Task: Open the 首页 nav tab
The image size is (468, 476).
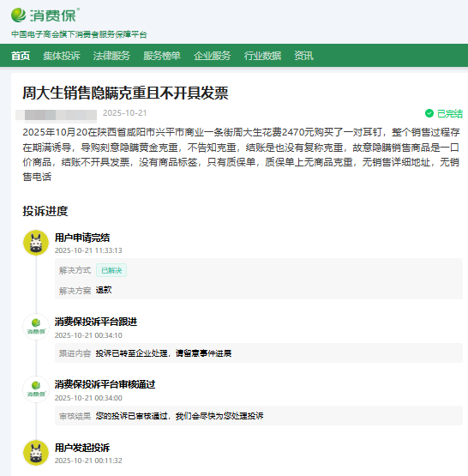Action: click(x=21, y=56)
